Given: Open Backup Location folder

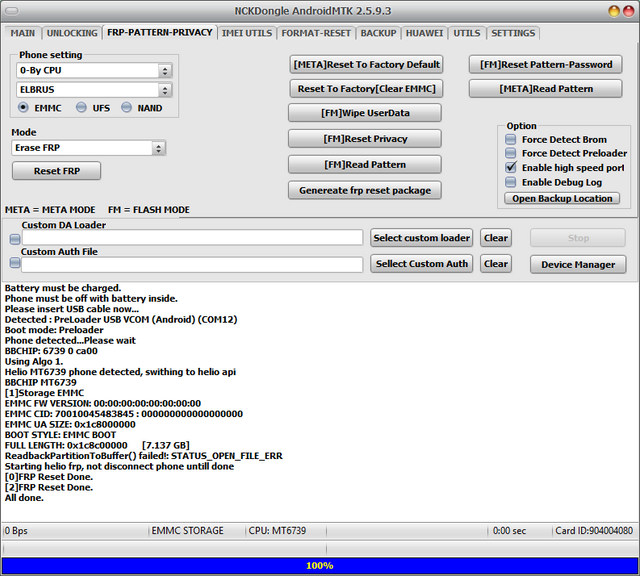Looking at the screenshot, I should click(562, 198).
